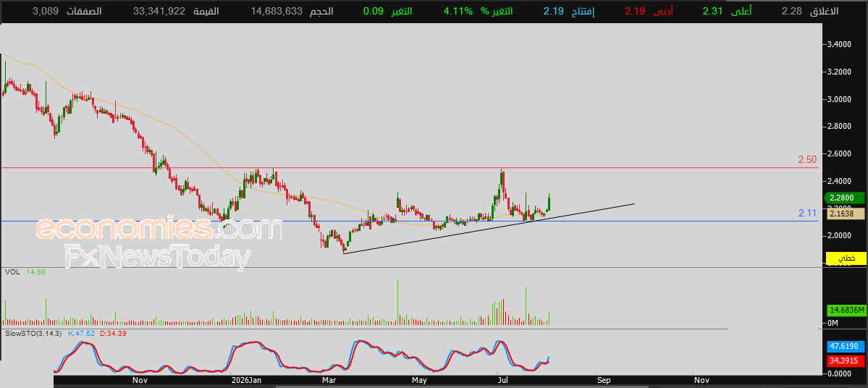Click the blue 47.6190 stochastic tag
This screenshot has width=868, height=388.
tap(846, 347)
